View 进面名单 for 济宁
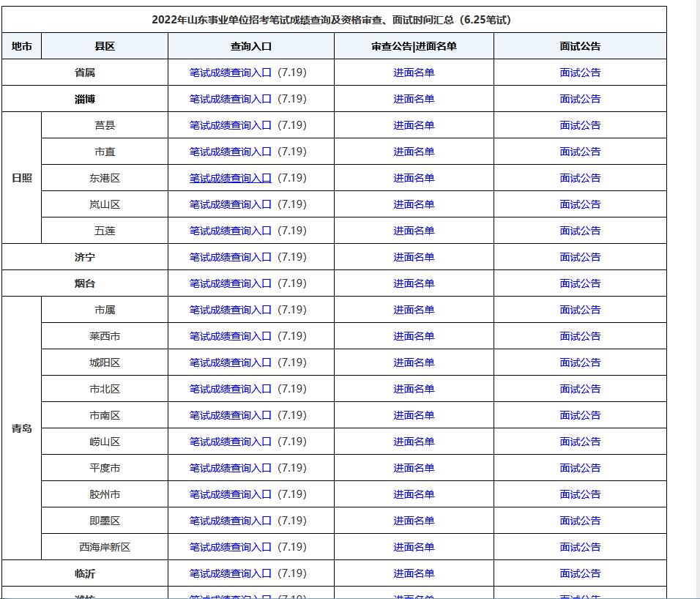Screen dimensions: 700x599 click(414, 256)
